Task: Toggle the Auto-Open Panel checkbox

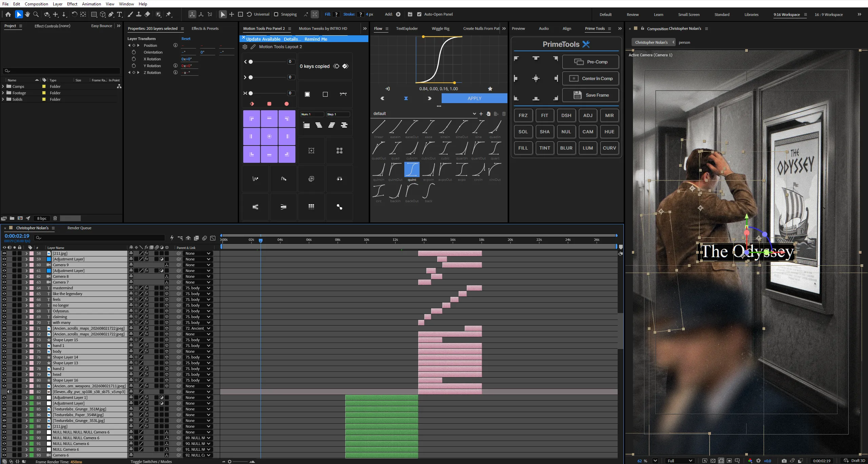Action: [x=419, y=14]
